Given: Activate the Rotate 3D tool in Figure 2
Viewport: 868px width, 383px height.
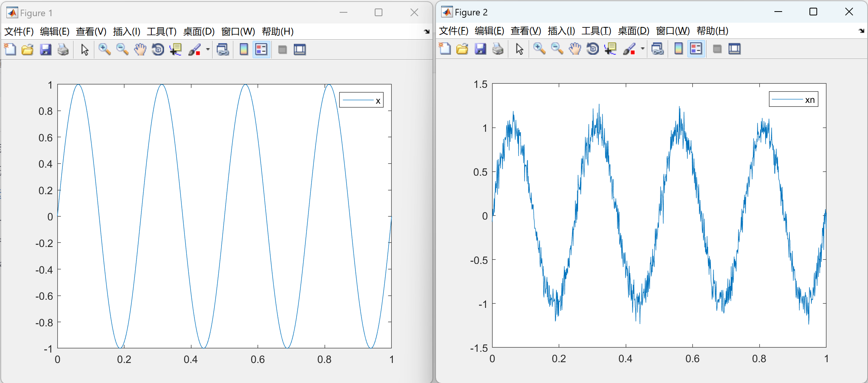Looking at the screenshot, I should click(x=592, y=49).
